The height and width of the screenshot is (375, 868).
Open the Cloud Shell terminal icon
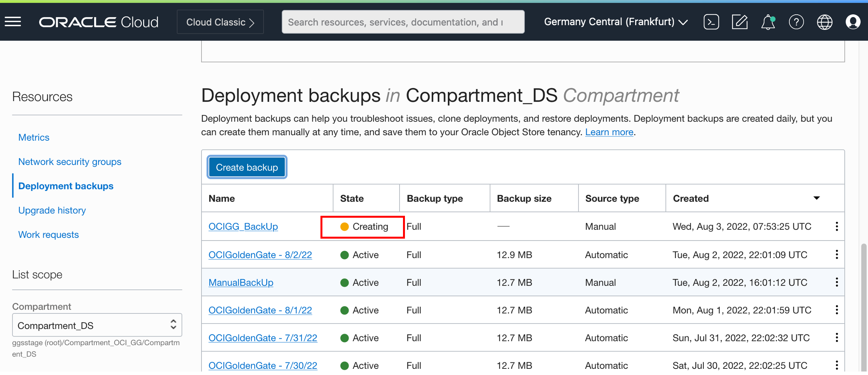point(711,22)
